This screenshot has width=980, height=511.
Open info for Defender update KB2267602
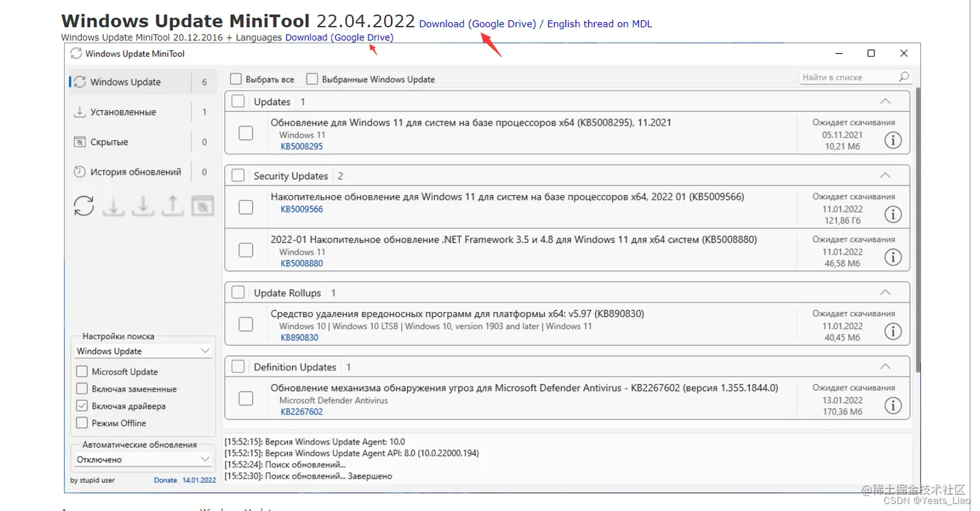pos(893,406)
